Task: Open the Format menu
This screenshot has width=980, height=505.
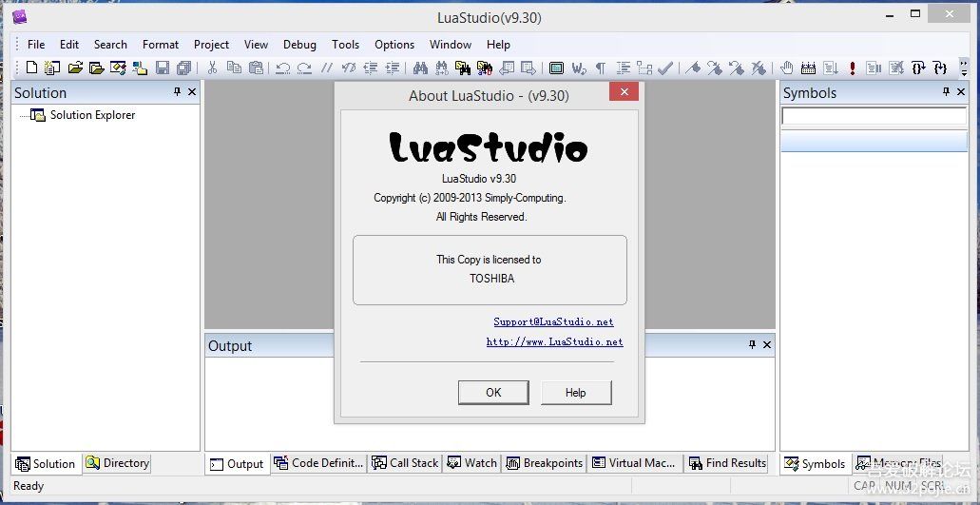Action: coord(160,45)
